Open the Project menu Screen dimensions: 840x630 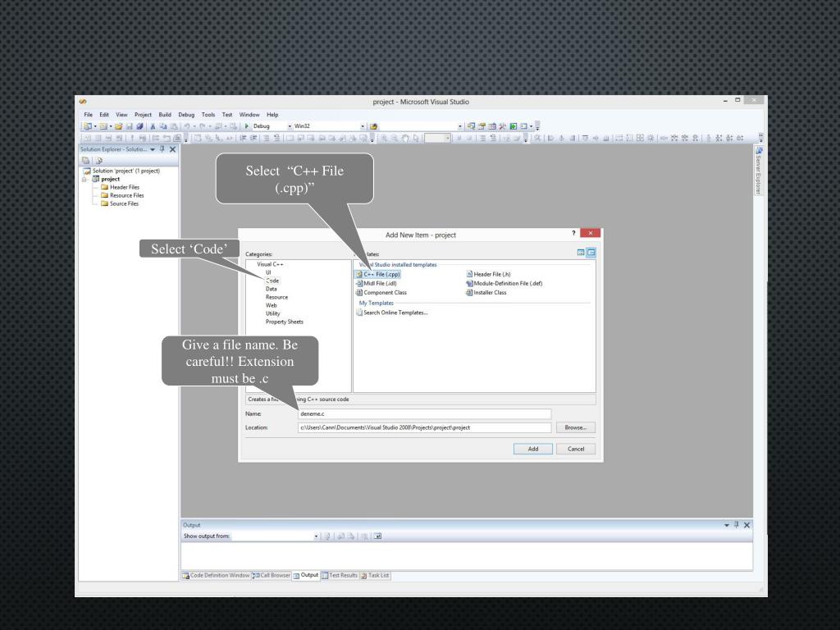click(143, 115)
